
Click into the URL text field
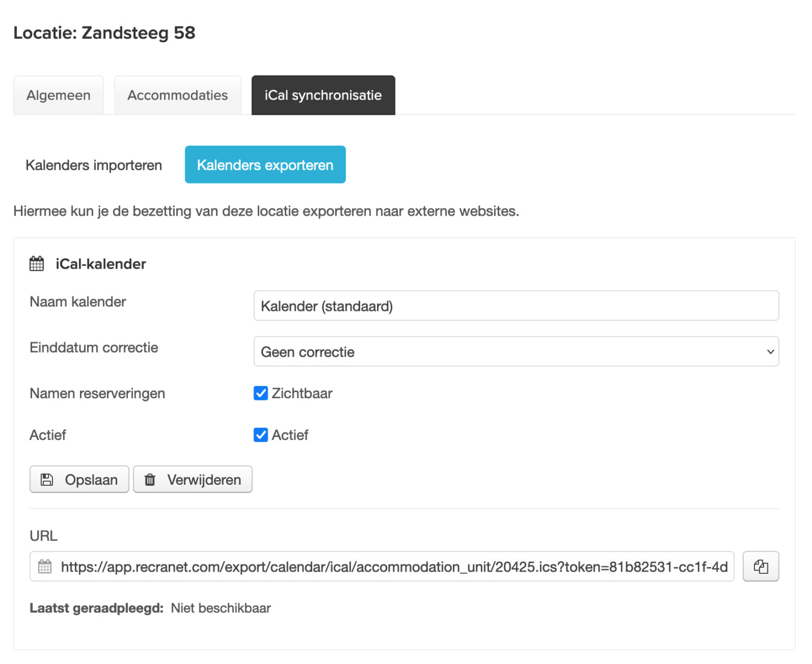point(393,567)
